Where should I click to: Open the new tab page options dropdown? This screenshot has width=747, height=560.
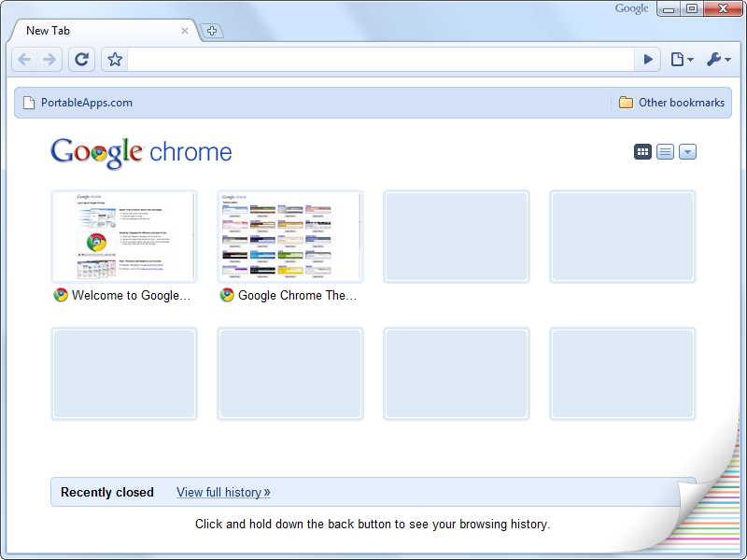tap(687, 152)
